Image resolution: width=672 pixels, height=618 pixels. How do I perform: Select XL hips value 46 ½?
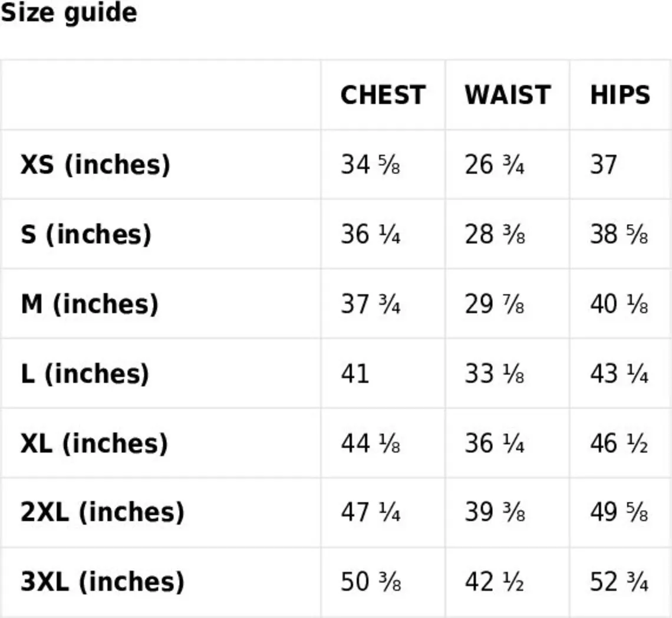[x=619, y=443]
